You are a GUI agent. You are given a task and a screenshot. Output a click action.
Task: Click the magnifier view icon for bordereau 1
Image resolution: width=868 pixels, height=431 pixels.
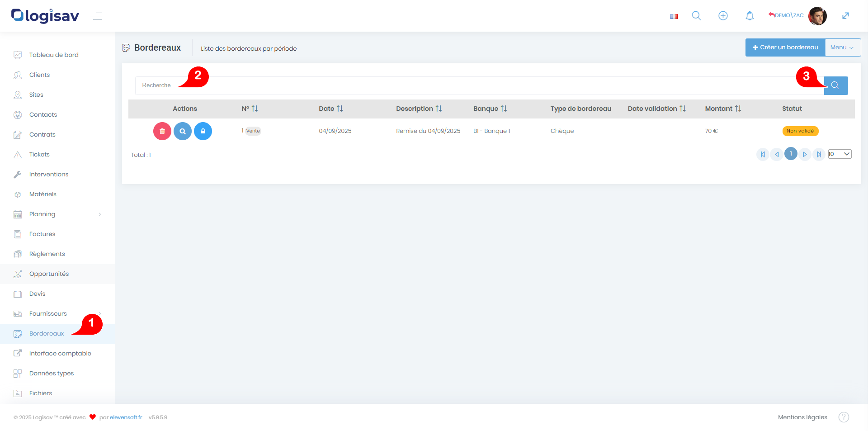point(183,131)
